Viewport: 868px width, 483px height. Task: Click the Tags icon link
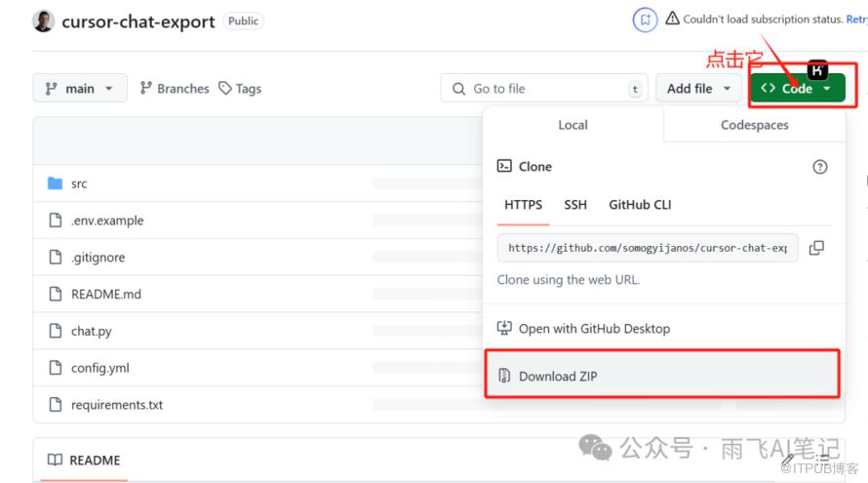coord(240,89)
